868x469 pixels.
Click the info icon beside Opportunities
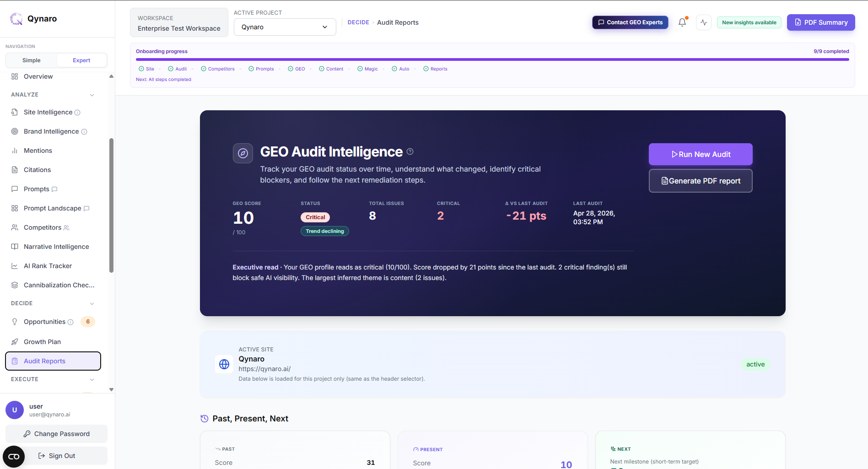[x=70, y=322]
